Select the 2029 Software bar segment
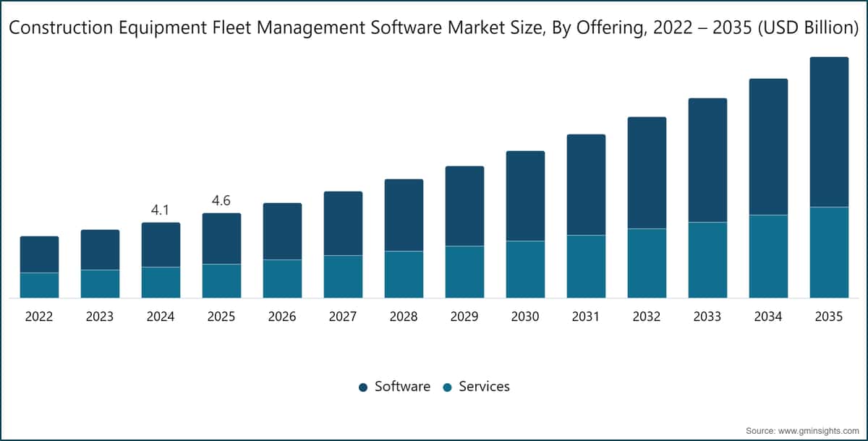Image resolution: width=868 pixels, height=441 pixels. pyautogui.click(x=464, y=206)
